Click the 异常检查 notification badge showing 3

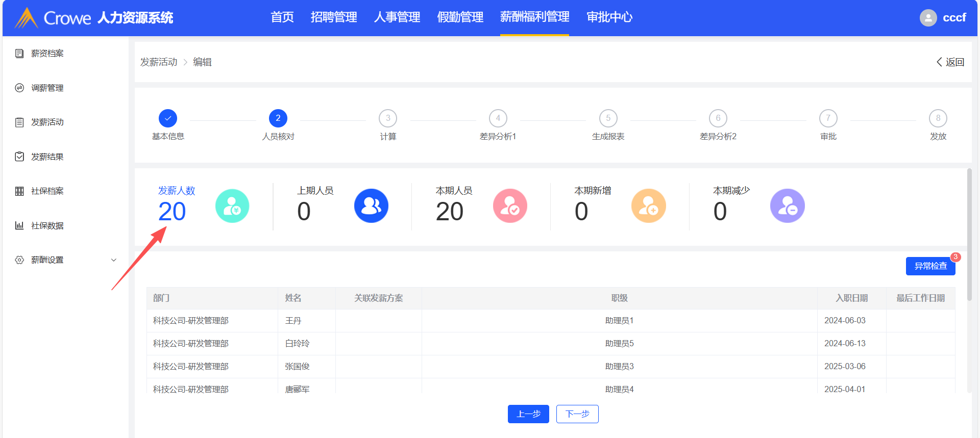[955, 257]
